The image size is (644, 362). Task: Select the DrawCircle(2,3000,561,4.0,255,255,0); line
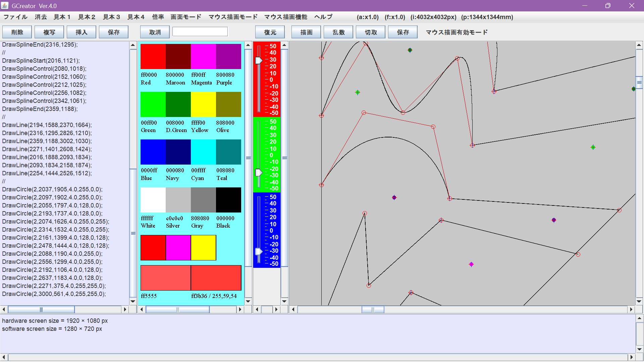point(54,294)
